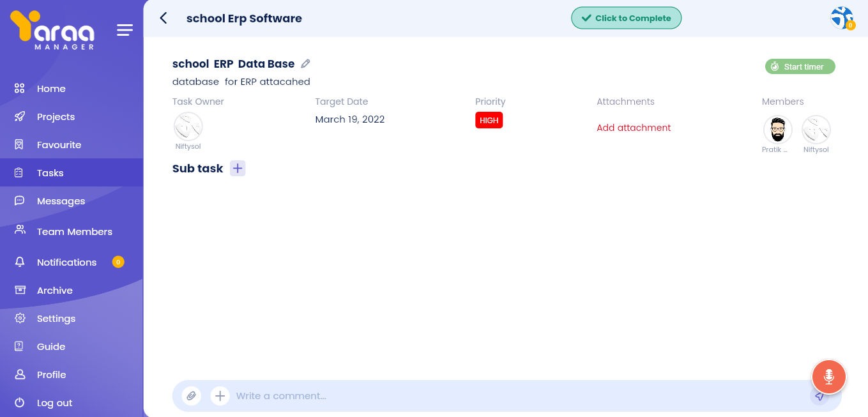
Task: Click to Complete the task
Action: click(x=626, y=19)
